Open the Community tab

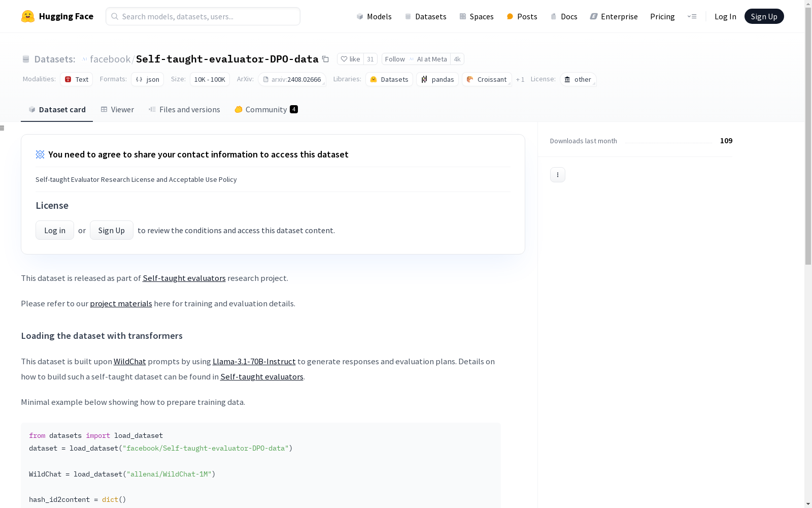(x=266, y=109)
